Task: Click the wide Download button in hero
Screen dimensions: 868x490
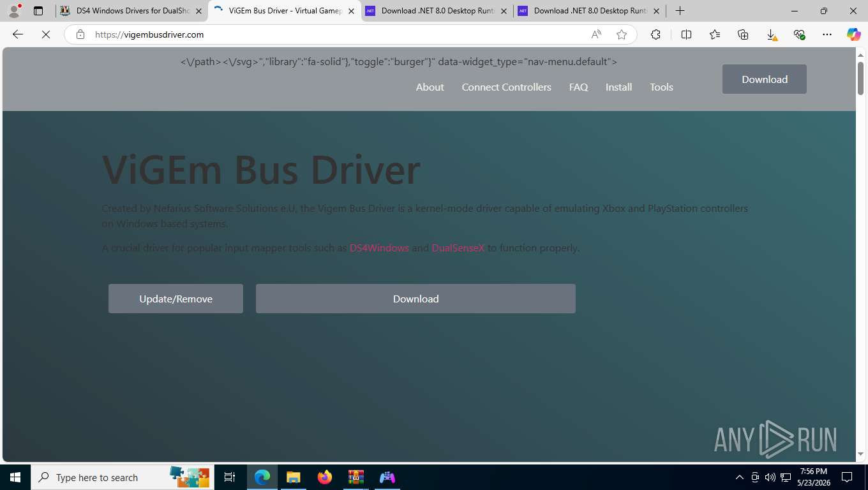Action: 415,299
